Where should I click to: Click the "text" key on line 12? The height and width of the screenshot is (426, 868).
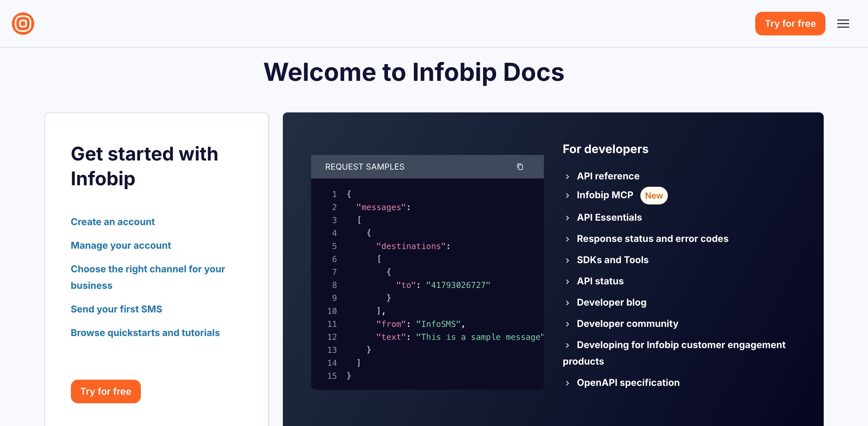391,337
